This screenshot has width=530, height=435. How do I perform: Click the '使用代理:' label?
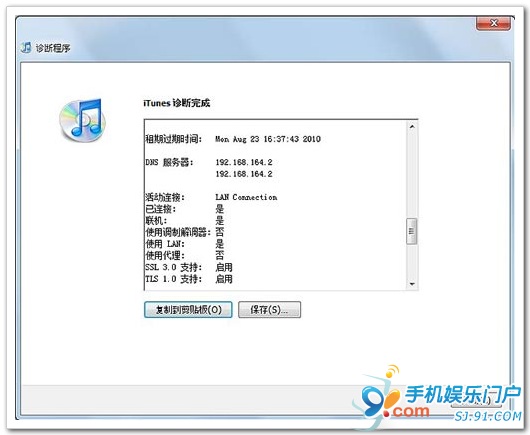(x=165, y=256)
